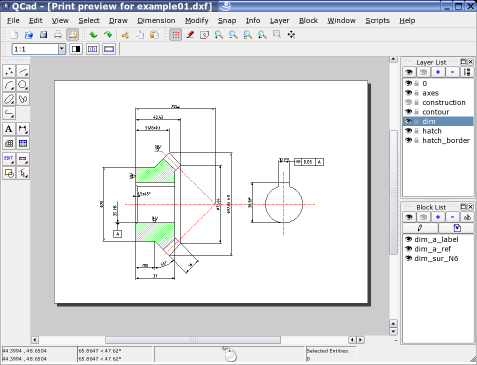The image size is (477, 365).
Task: Click the undo green arrow
Action: (x=93, y=35)
